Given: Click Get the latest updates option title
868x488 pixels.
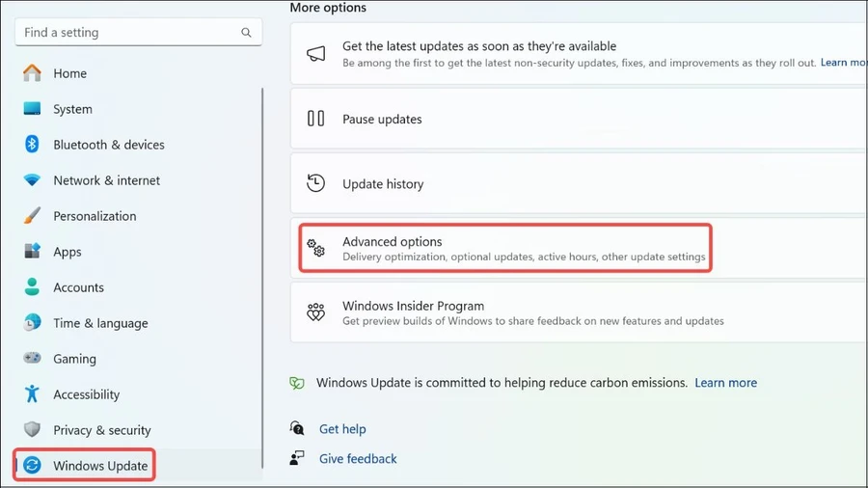Looking at the screenshot, I should (479, 46).
